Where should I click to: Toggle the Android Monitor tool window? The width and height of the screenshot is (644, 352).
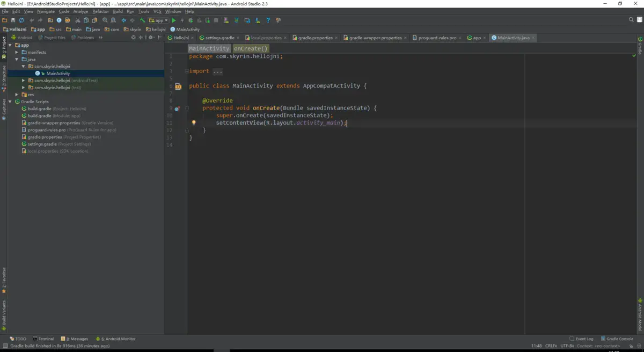pyautogui.click(x=115, y=339)
